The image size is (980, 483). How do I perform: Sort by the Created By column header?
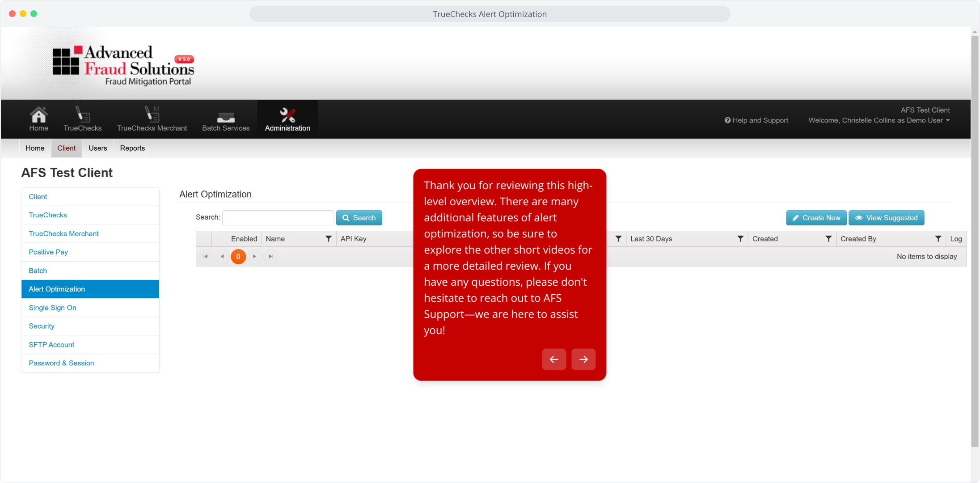pos(858,239)
